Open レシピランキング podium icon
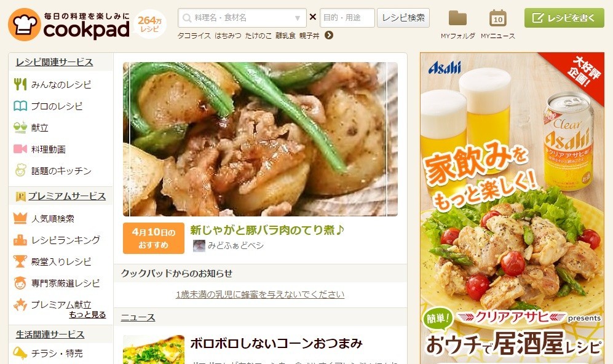The image size is (613, 364). tap(20, 240)
